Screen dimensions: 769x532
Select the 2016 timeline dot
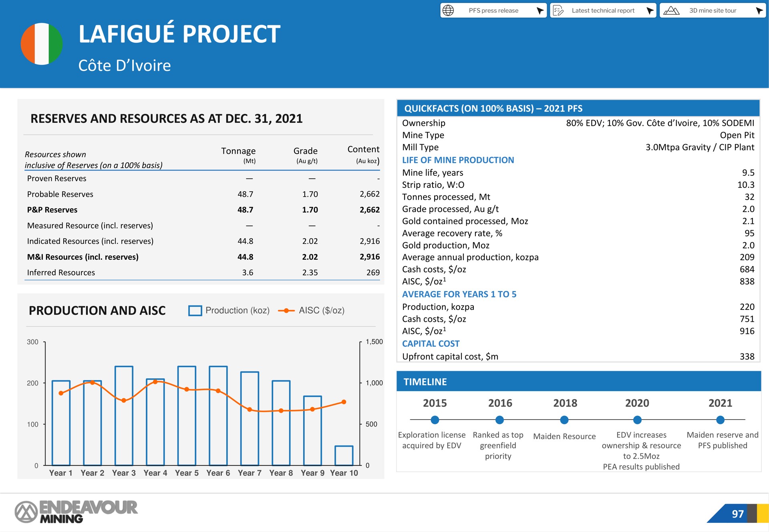point(499,420)
